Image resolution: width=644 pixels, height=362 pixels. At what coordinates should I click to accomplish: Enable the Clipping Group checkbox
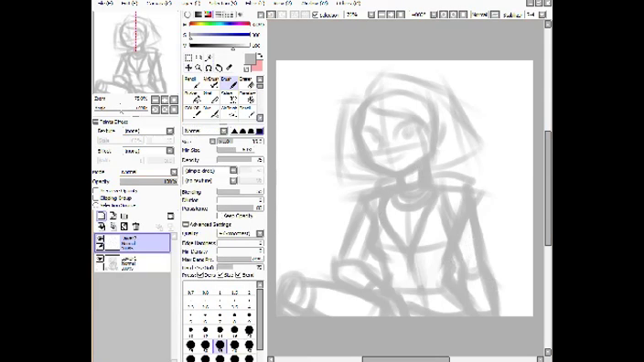coord(96,197)
